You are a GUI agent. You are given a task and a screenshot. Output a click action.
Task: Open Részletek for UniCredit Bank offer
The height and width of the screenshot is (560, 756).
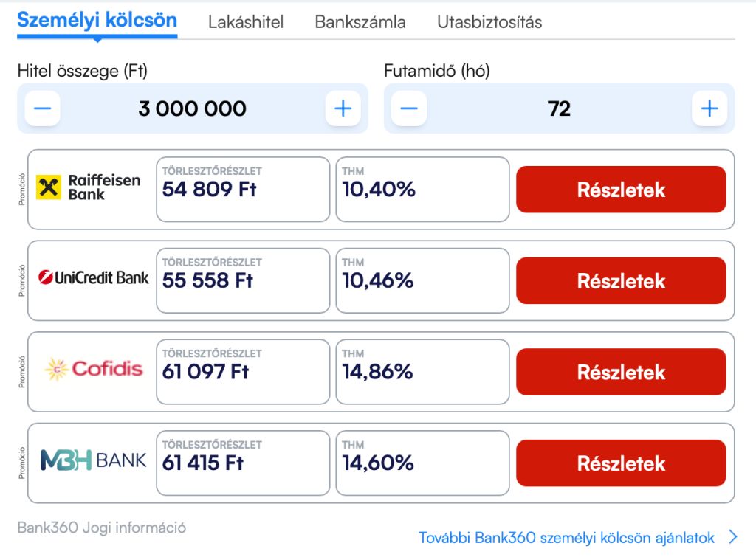[621, 280]
